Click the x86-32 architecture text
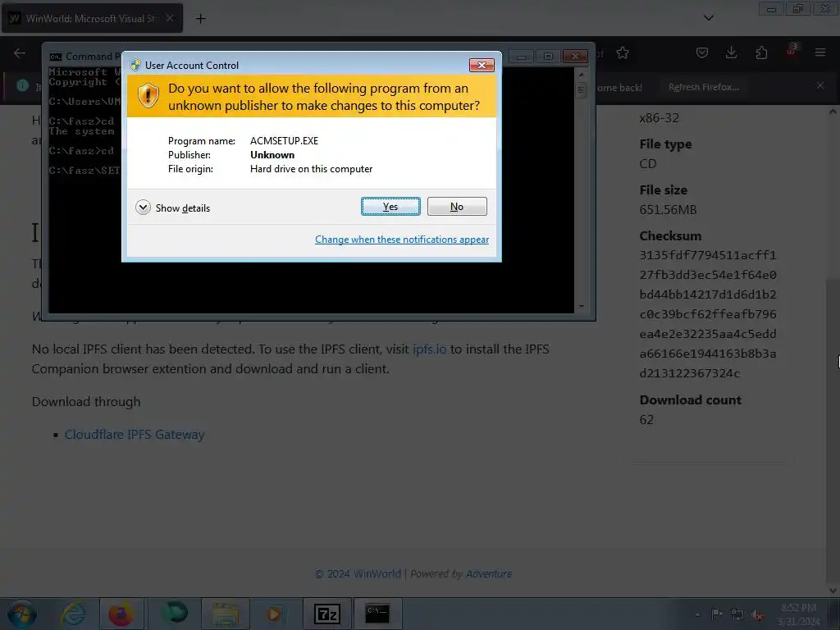This screenshot has width=840, height=630. 659,118
